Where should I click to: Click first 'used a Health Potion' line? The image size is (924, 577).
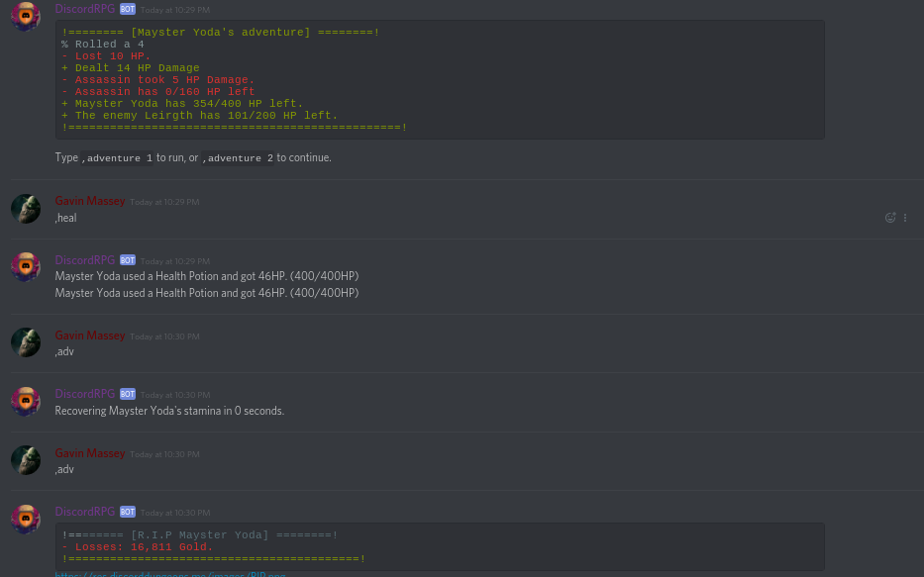click(207, 276)
